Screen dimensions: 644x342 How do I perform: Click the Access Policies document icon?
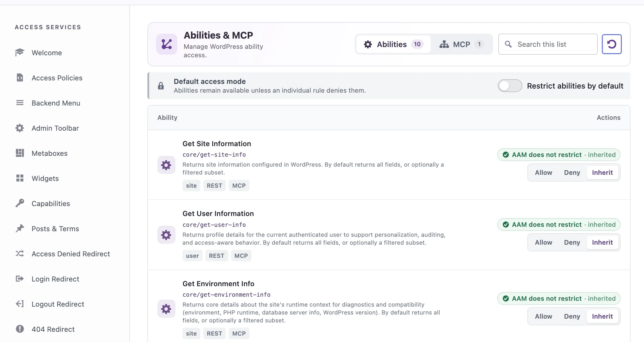tap(20, 77)
